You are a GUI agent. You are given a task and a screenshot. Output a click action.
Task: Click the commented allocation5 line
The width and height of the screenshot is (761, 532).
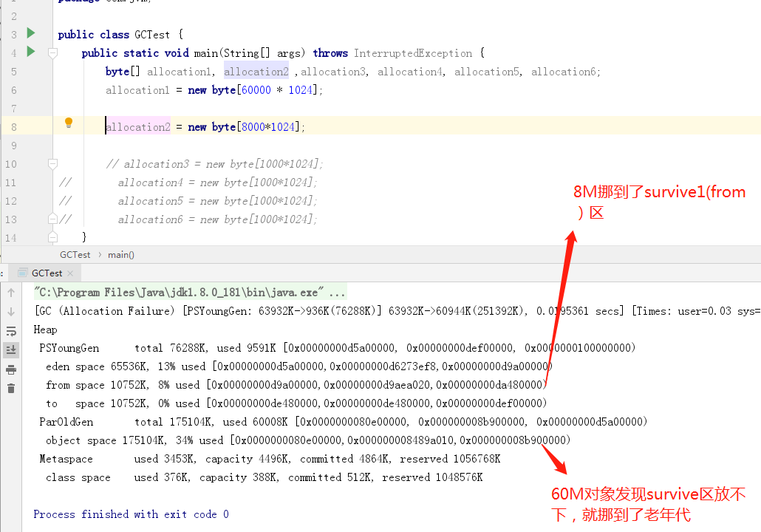pos(216,201)
